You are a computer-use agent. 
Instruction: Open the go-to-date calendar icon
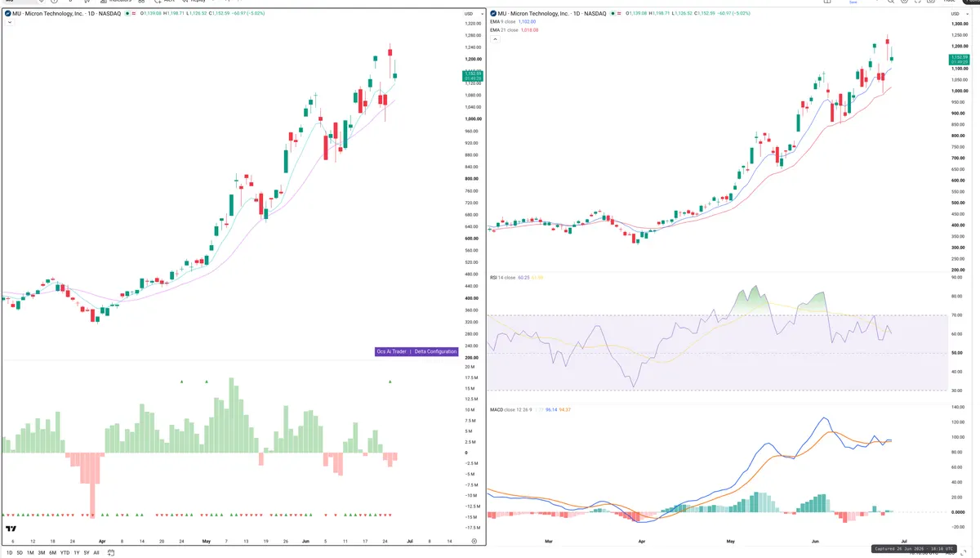111,553
